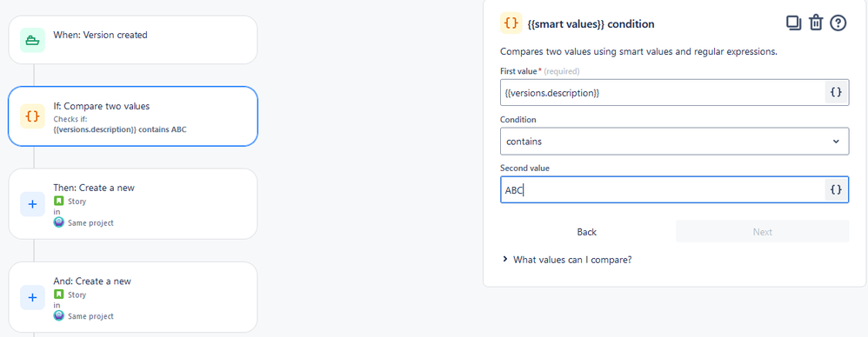This screenshot has width=868, height=337.
Task: Open the Condition dropdown showing contains
Action: pos(674,142)
